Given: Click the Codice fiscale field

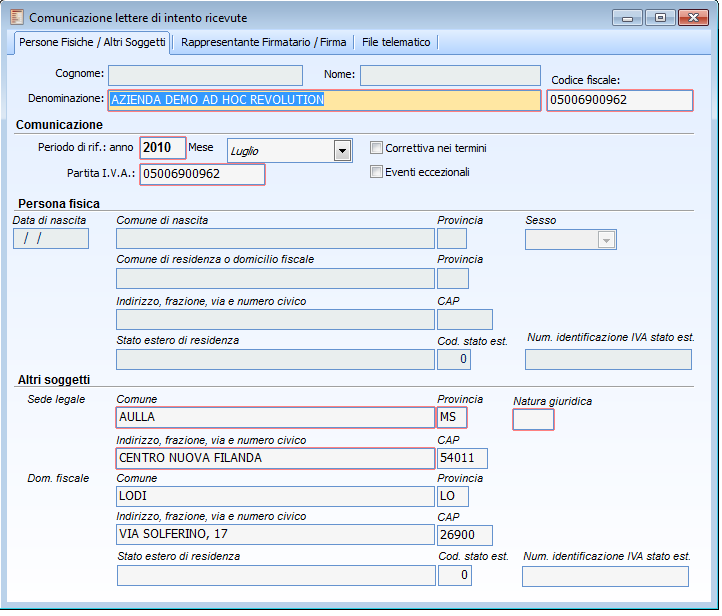Looking at the screenshot, I should (x=620, y=100).
